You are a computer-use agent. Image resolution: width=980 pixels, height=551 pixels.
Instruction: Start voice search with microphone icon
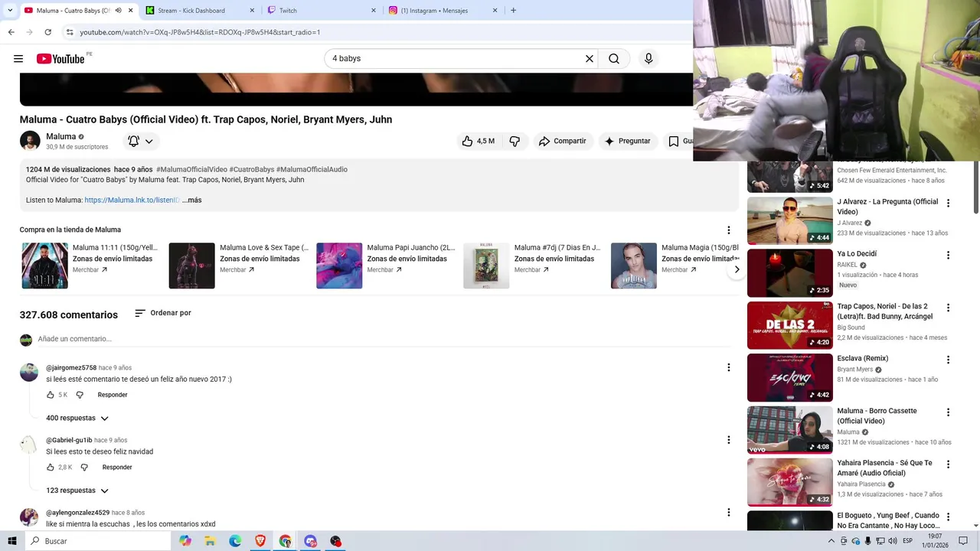(648, 59)
